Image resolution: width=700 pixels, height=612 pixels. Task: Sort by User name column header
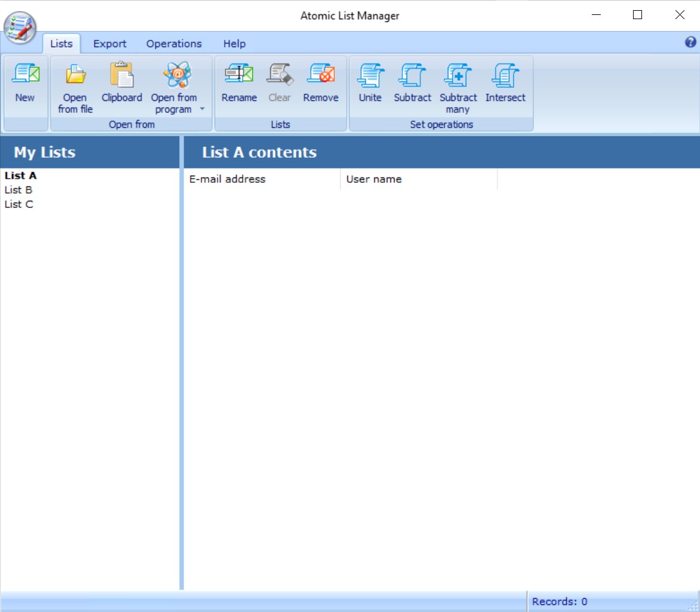(x=419, y=179)
